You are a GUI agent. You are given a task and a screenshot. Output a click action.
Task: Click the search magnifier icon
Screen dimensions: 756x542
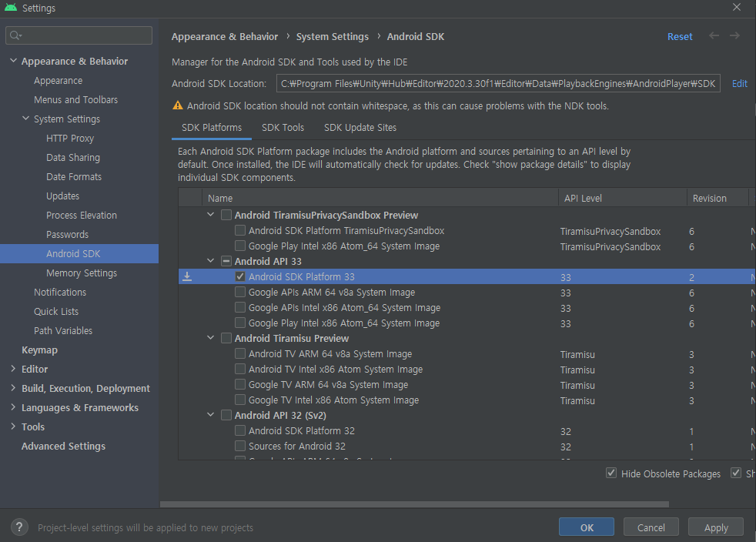click(15, 35)
